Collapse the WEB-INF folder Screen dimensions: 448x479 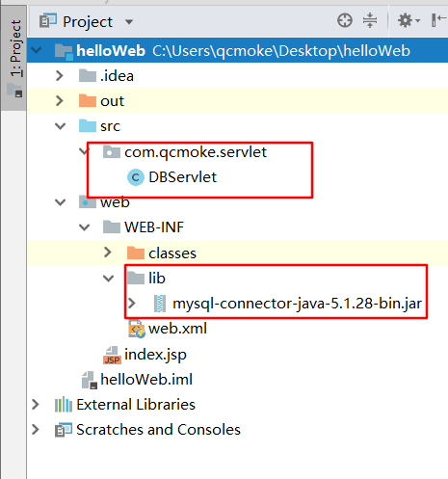pos(84,227)
